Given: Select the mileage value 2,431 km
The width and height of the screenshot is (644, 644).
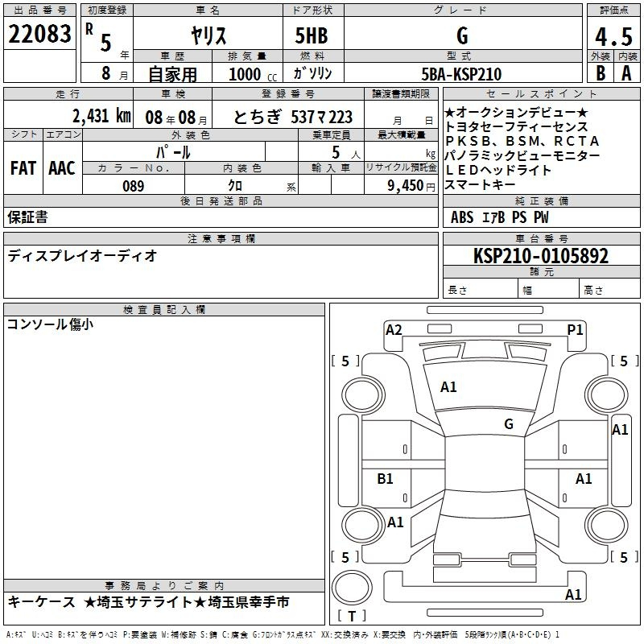Looking at the screenshot, I should (101, 116).
